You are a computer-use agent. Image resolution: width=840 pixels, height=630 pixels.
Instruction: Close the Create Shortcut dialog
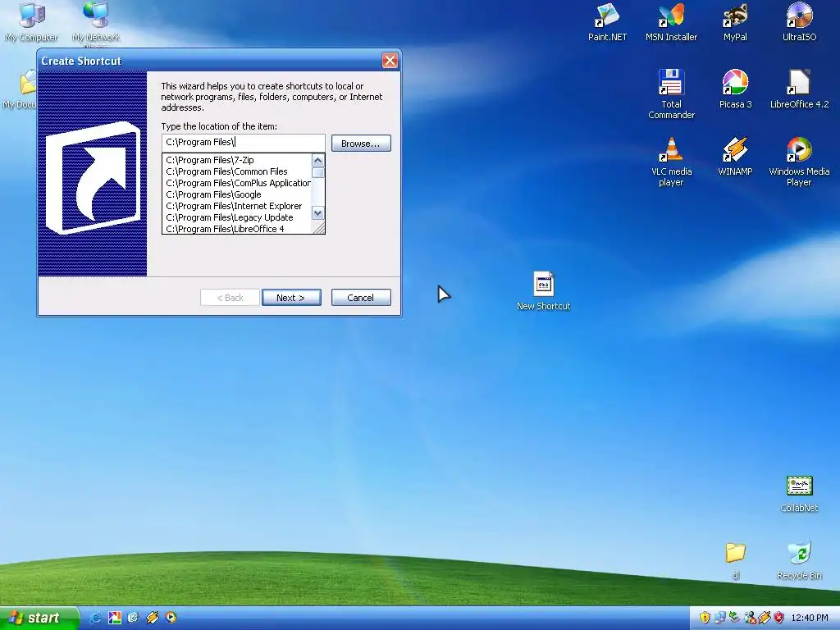tap(390, 61)
